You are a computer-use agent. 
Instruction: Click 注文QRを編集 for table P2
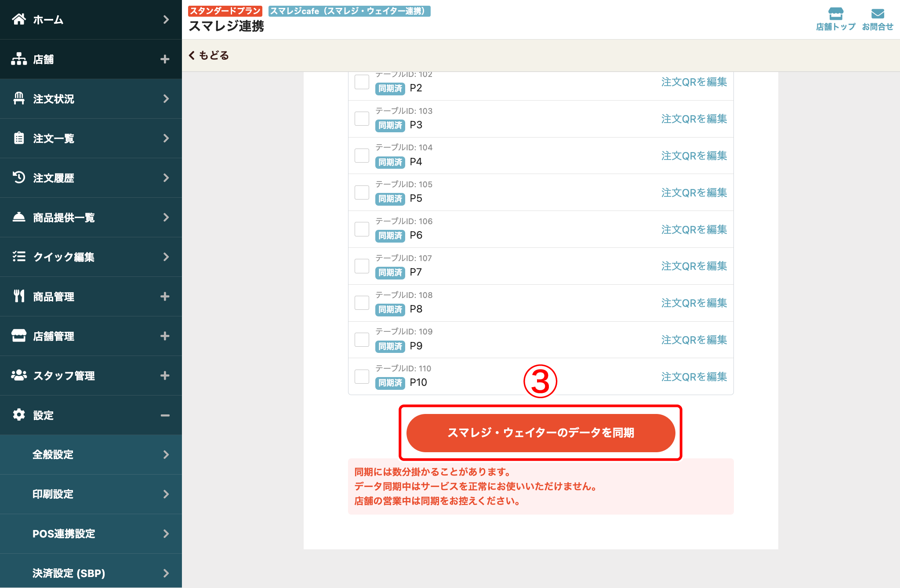point(694,82)
